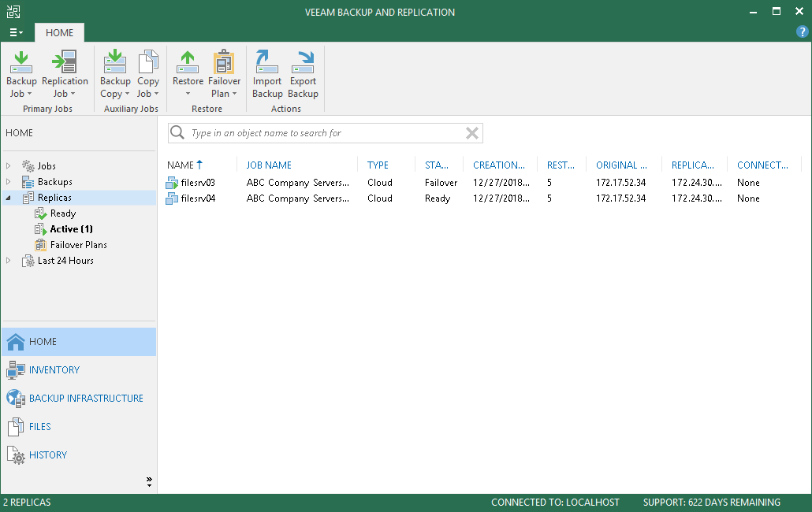Screen dimensions: 812x512
Task: Click the Ready replicas icon in tree
Action: (40, 213)
